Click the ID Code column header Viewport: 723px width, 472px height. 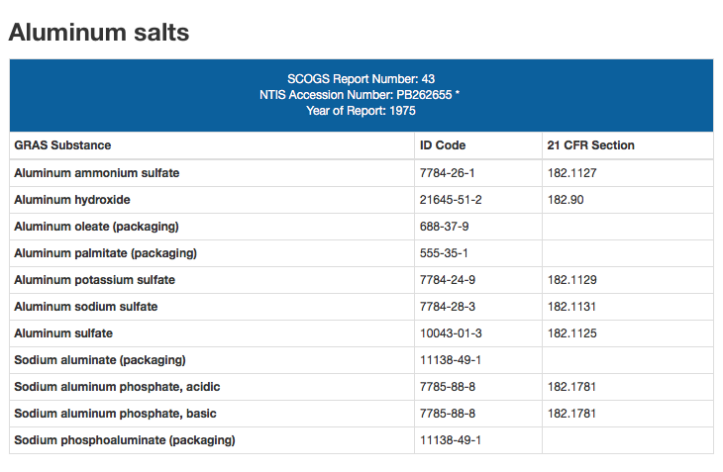coord(443,146)
